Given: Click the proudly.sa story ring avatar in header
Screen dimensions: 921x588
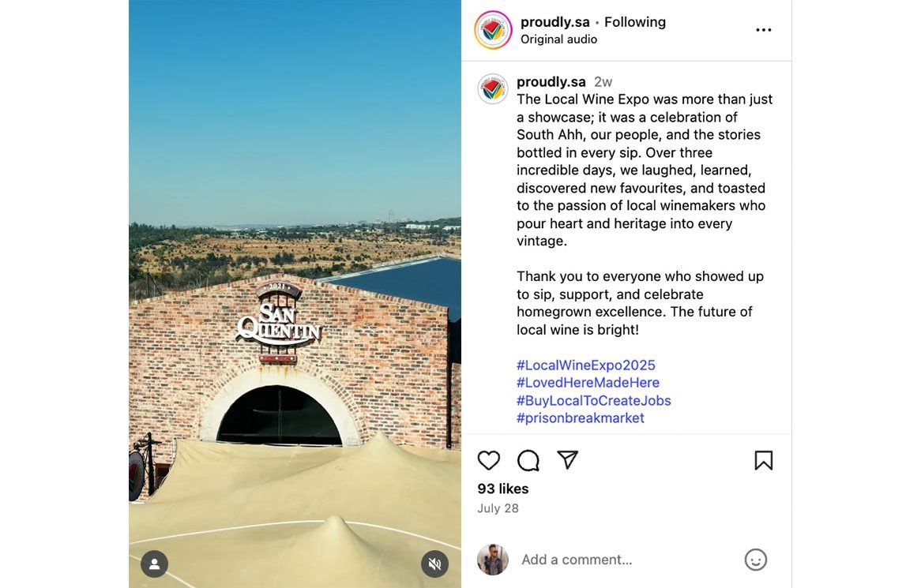Looking at the screenshot, I should [x=493, y=30].
